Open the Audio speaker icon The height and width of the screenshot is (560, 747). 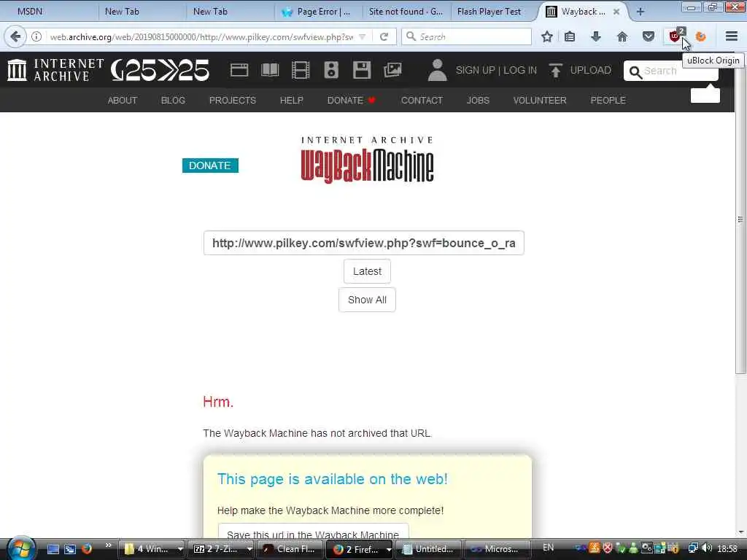331,70
